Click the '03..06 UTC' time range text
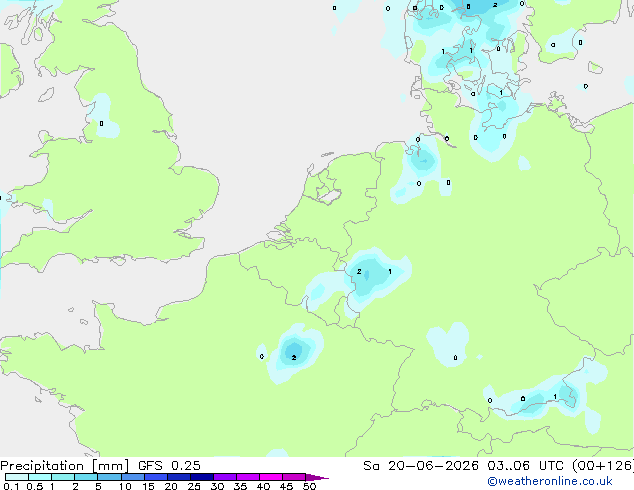This screenshot has height=490, width=634. [x=525, y=466]
